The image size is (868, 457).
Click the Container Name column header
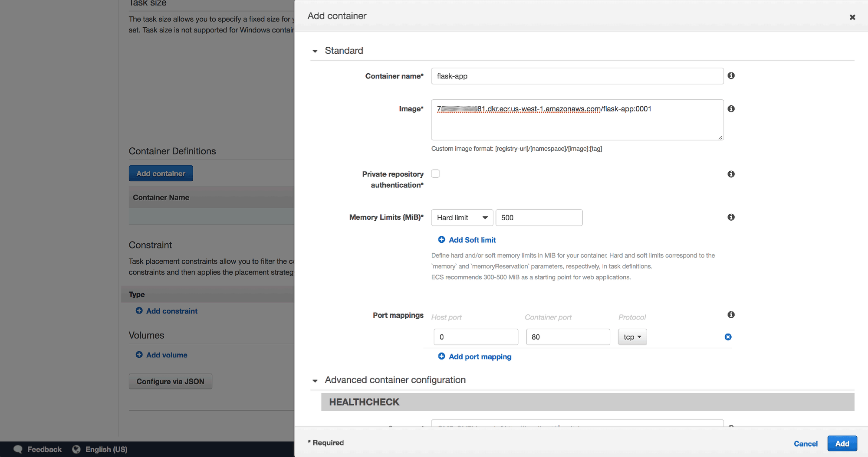pos(161,197)
